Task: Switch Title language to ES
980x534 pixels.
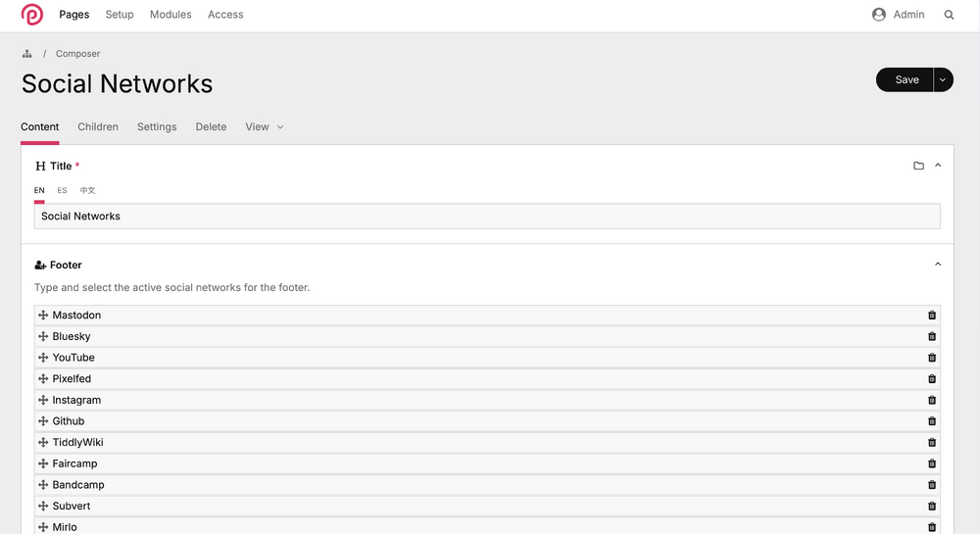Action: (62, 190)
